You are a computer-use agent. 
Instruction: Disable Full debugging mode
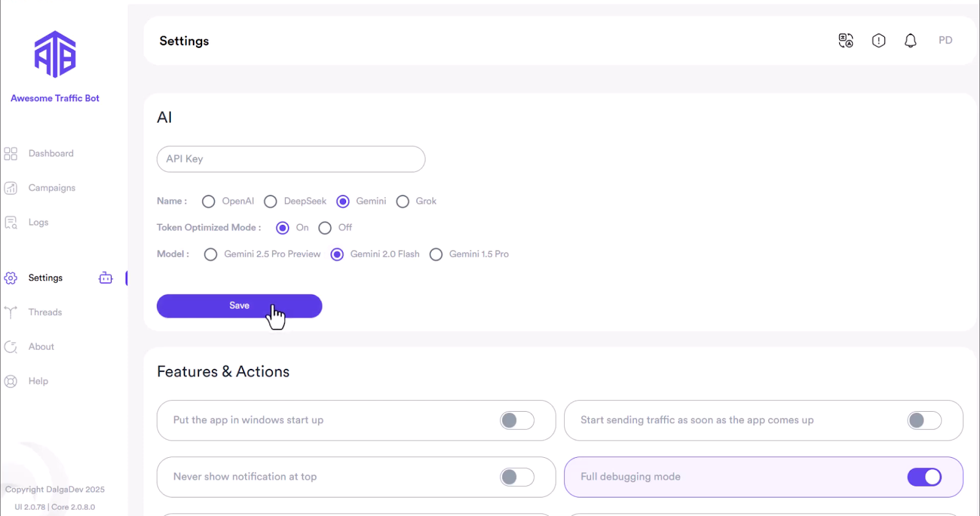[x=924, y=477]
